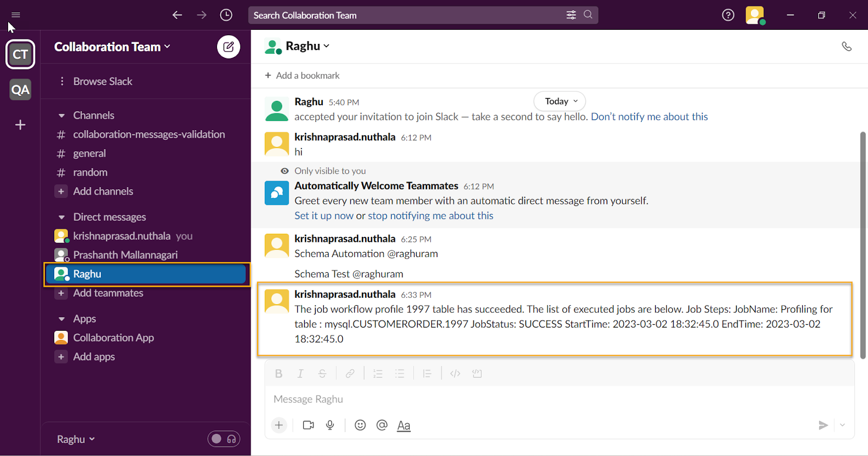Go back in history with left arrow

(177, 15)
